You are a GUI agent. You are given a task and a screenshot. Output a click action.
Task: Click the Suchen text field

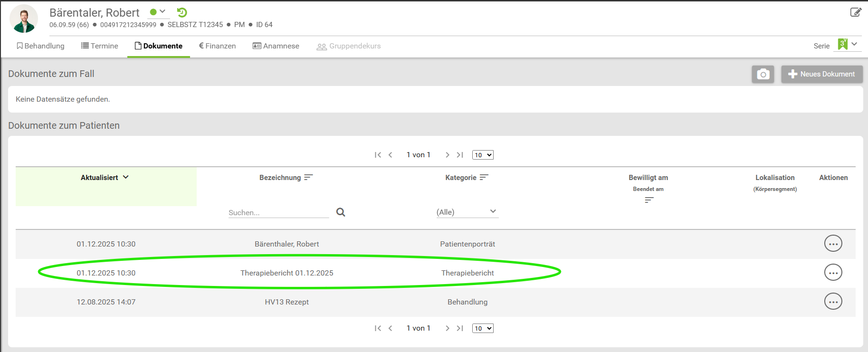tap(278, 212)
